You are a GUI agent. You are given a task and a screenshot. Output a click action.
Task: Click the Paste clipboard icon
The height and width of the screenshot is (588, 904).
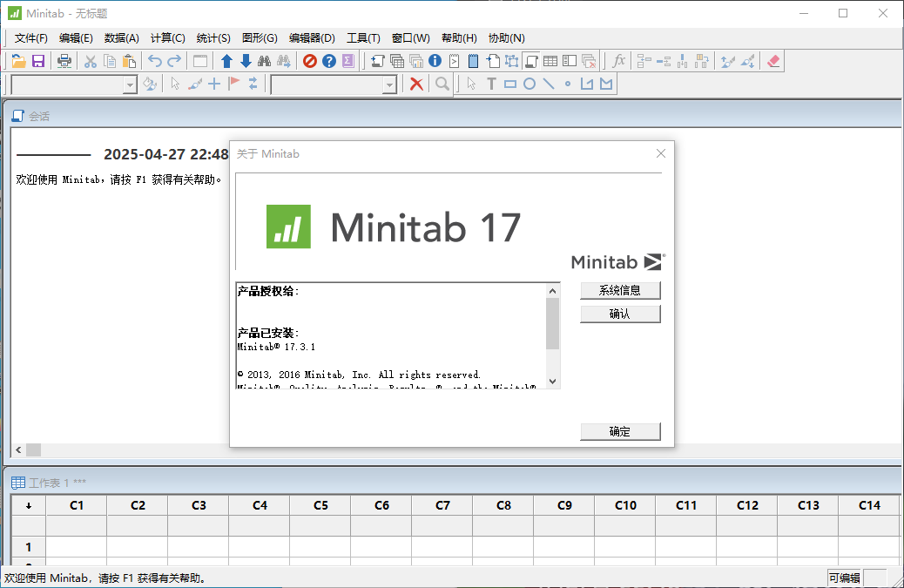click(130, 61)
